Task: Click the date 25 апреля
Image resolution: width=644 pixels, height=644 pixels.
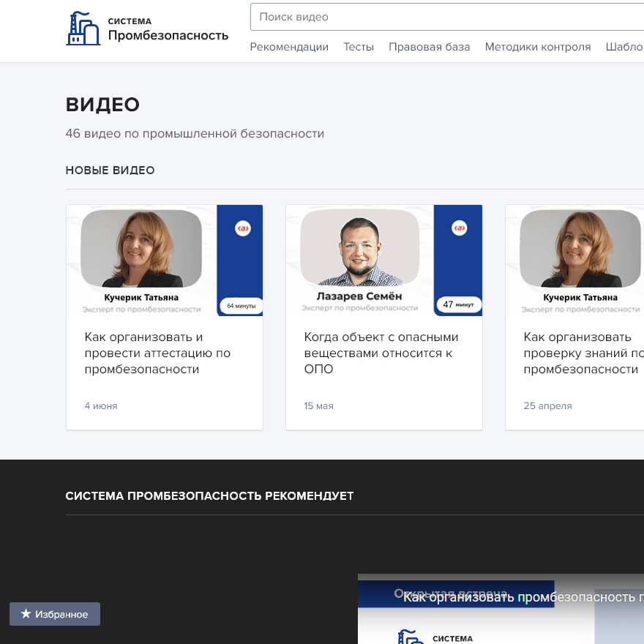Action: click(x=547, y=405)
